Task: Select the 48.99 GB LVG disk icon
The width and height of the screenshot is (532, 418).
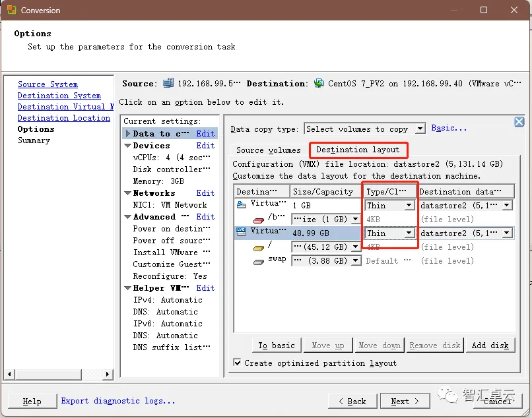Action: [x=241, y=232]
